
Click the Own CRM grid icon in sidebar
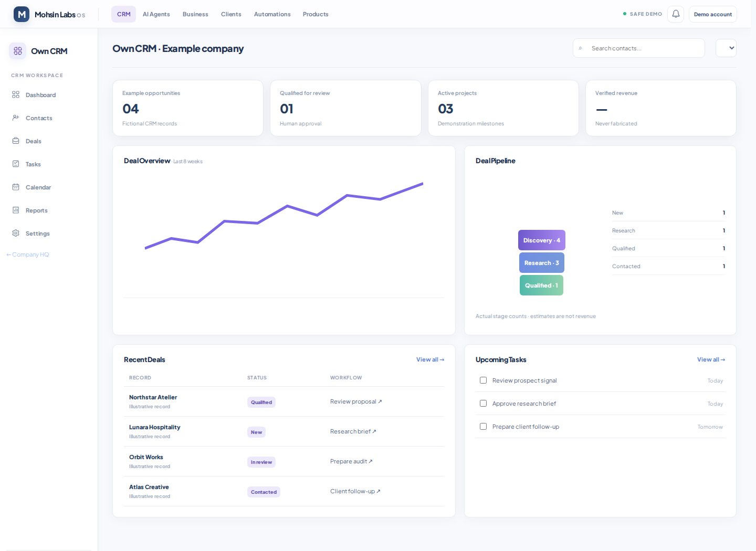pos(18,51)
